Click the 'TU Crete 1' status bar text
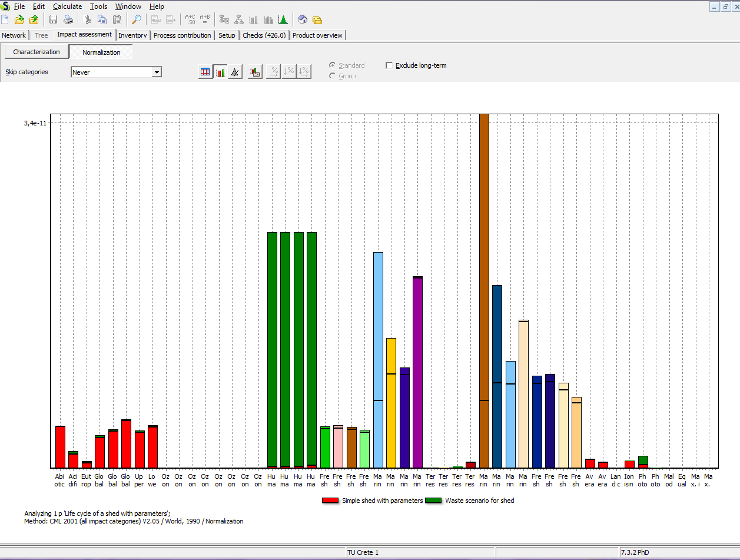The image size is (740, 560). tap(363, 552)
